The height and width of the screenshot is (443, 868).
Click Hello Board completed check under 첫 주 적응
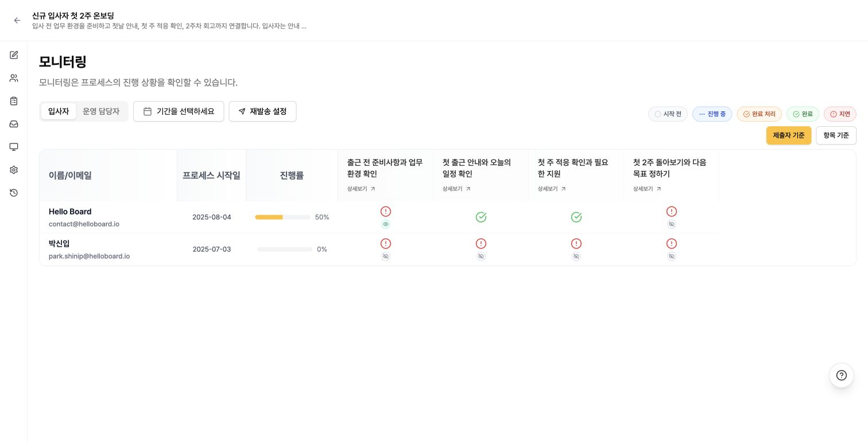(576, 217)
